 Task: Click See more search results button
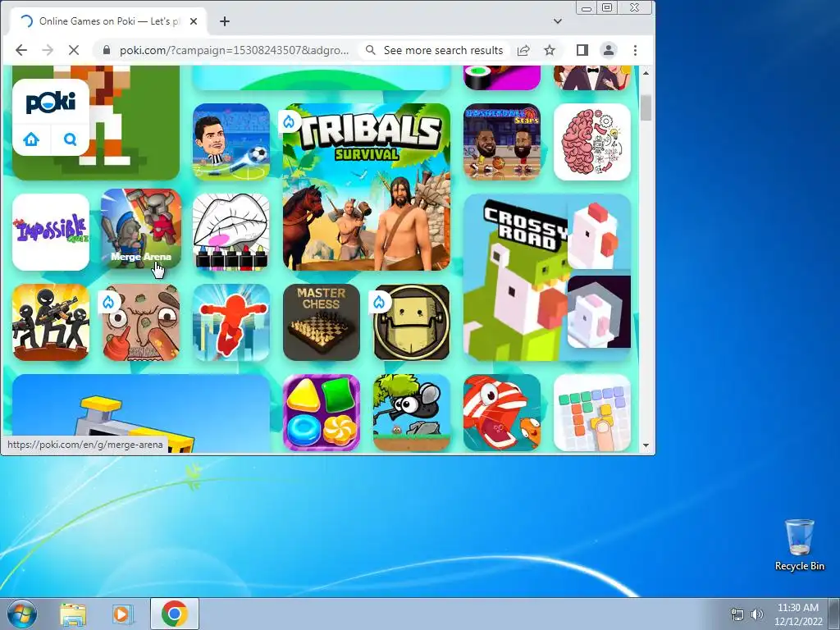pyautogui.click(x=435, y=50)
